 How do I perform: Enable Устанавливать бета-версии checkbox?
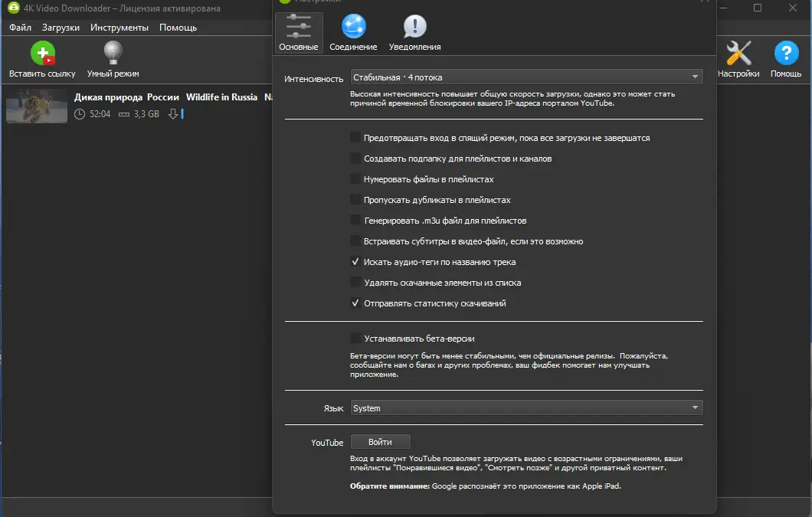pos(355,339)
